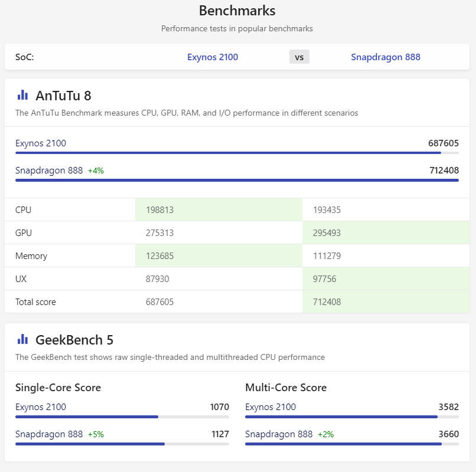Click the +2% multi-core difference label

coord(326,434)
